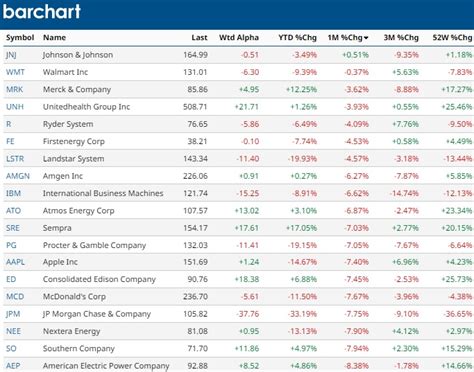Open the UNH symbol link
The image size is (474, 372).
[x=15, y=107]
